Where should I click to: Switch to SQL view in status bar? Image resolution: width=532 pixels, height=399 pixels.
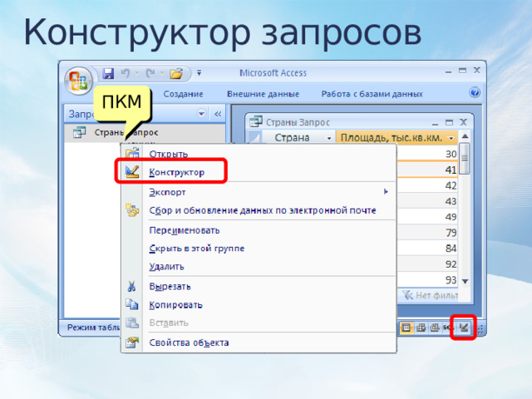448,328
